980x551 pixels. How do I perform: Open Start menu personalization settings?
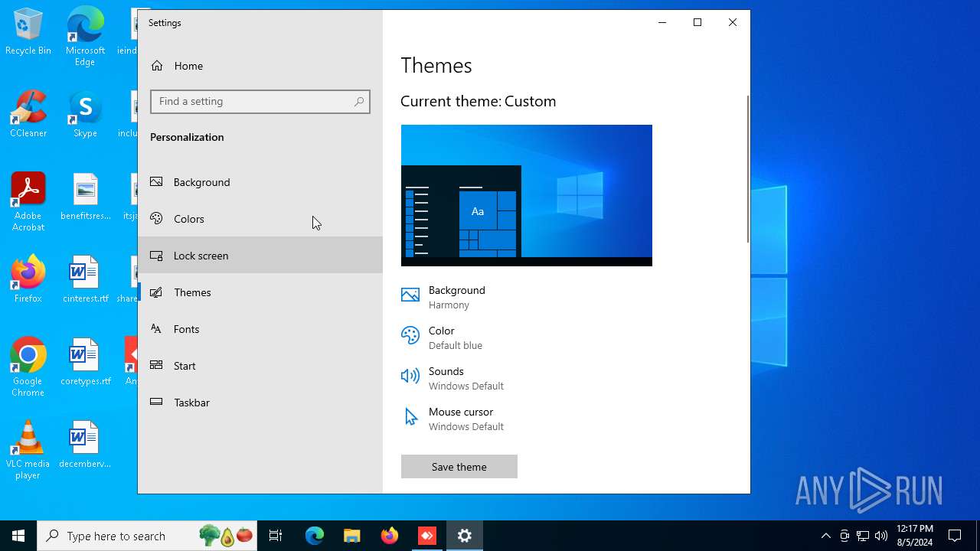click(260, 366)
